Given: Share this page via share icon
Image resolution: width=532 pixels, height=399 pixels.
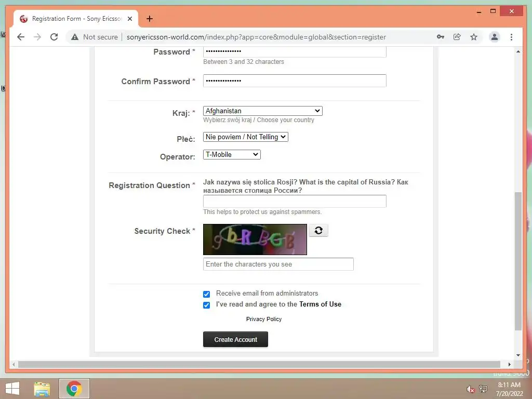Looking at the screenshot, I should 457,37.
